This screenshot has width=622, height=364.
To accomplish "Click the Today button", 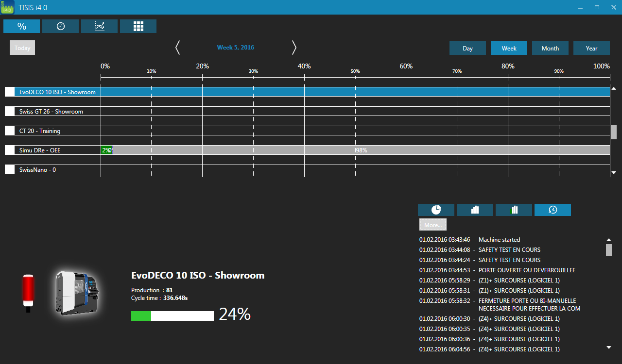I will (x=22, y=48).
